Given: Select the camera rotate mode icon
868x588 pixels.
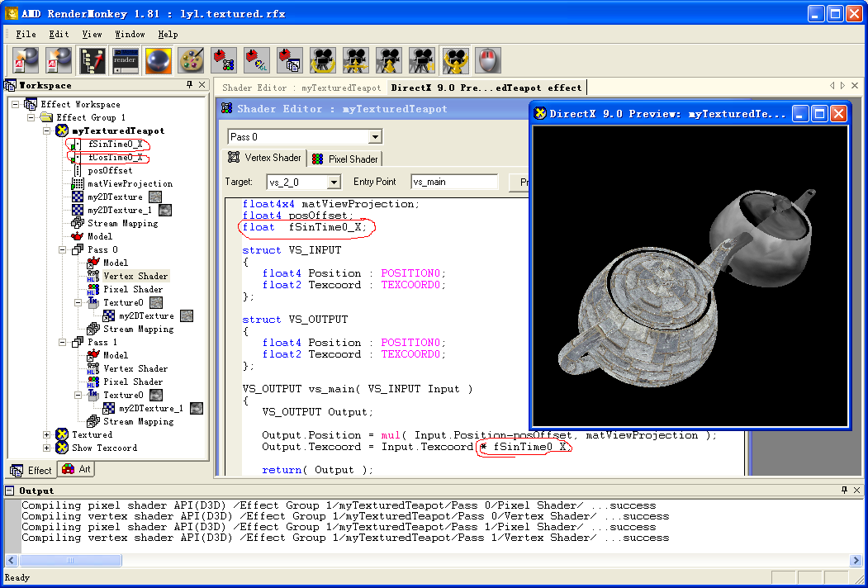Looking at the screenshot, I should [x=323, y=60].
